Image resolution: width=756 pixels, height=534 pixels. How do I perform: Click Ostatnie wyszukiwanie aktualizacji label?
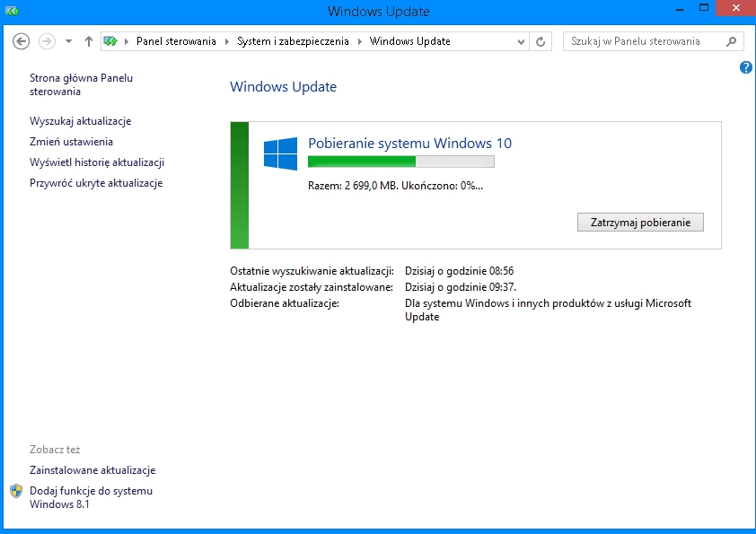(x=312, y=271)
